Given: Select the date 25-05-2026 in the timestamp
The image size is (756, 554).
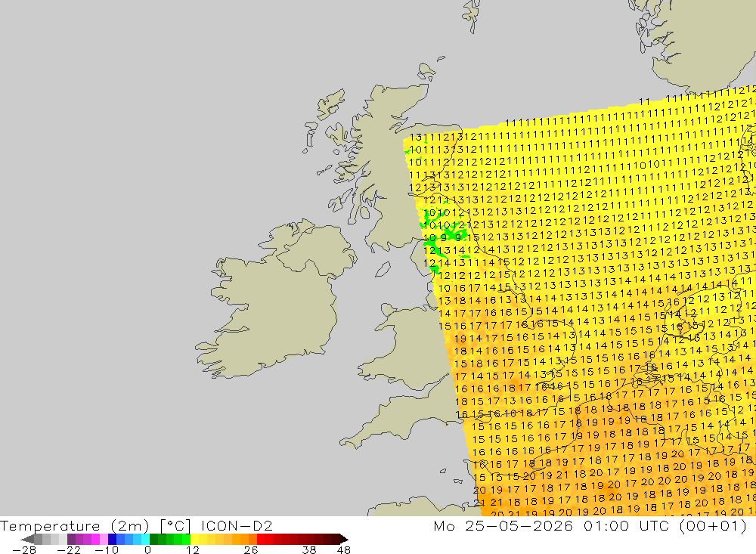Looking at the screenshot, I should [x=519, y=525].
